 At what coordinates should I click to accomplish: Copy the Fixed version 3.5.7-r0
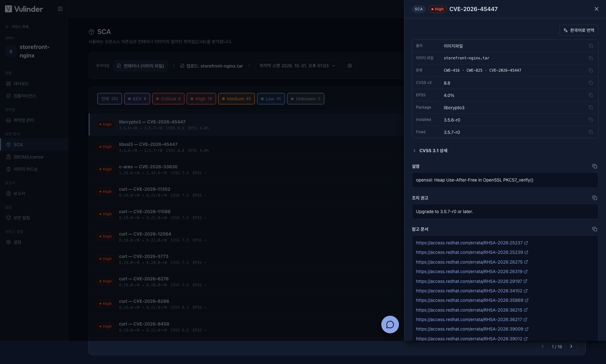(x=591, y=132)
